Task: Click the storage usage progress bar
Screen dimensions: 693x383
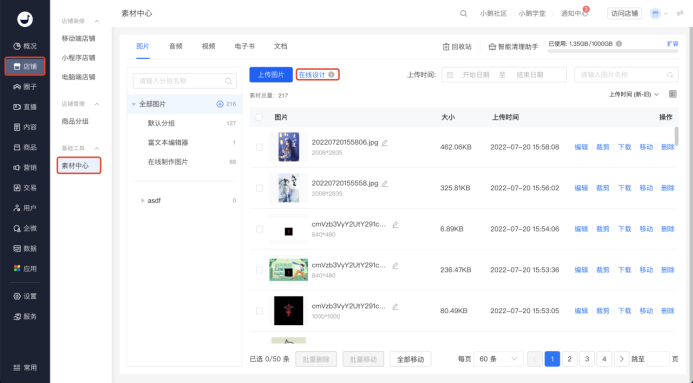Action: click(613, 51)
